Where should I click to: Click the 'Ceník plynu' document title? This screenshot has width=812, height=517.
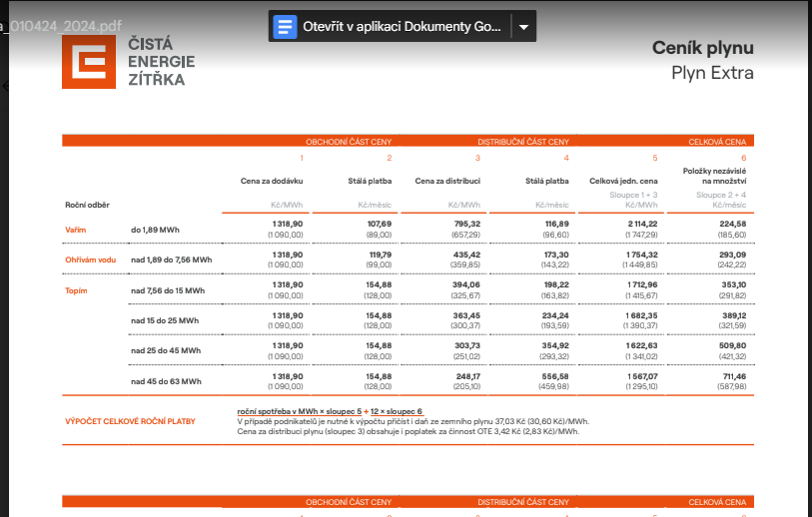[702, 48]
